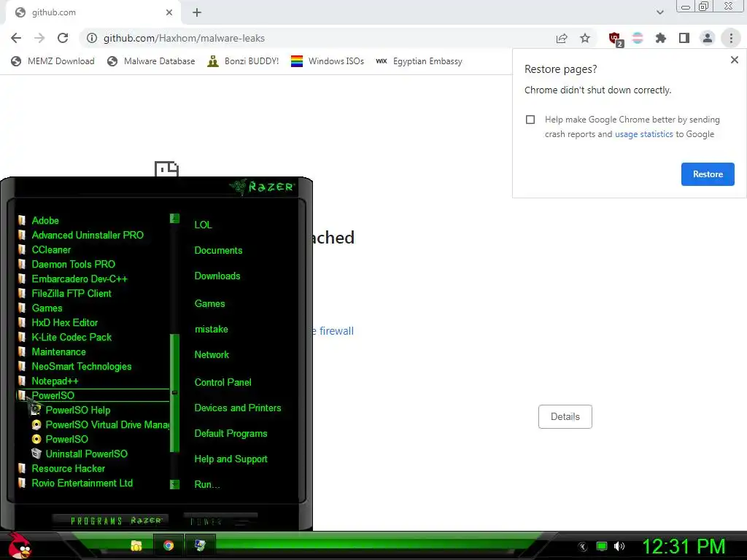
Task: View site information icon in address bar
Action: 91,38
